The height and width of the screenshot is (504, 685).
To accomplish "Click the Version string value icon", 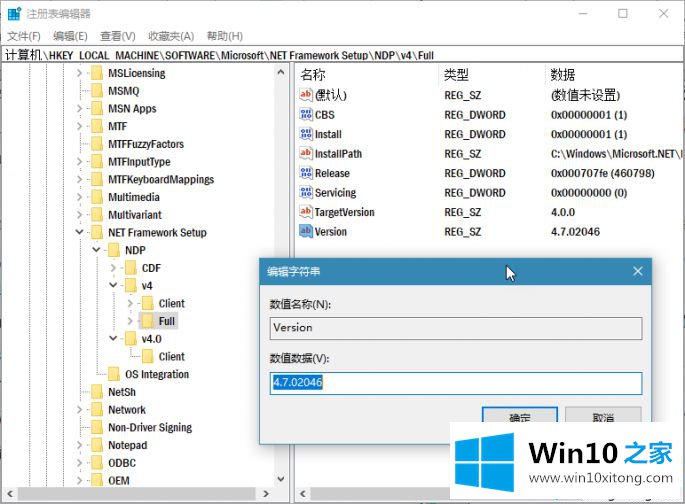I will [x=306, y=231].
